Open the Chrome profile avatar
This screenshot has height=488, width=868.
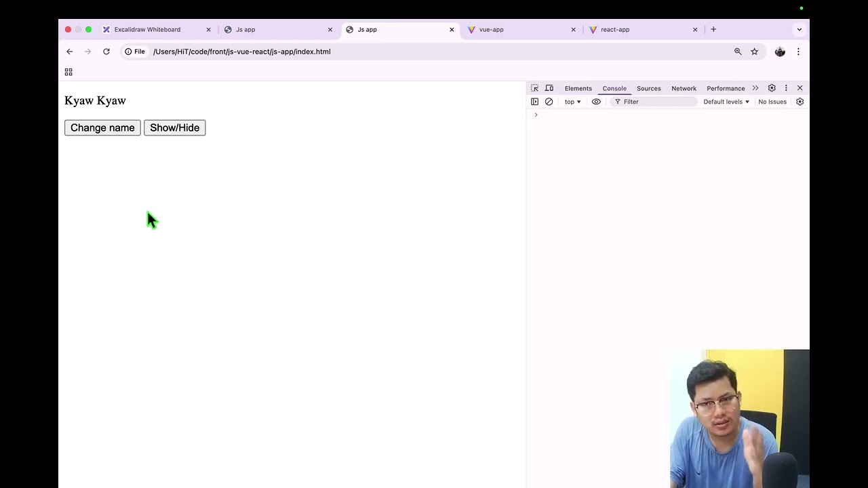pyautogui.click(x=780, y=52)
